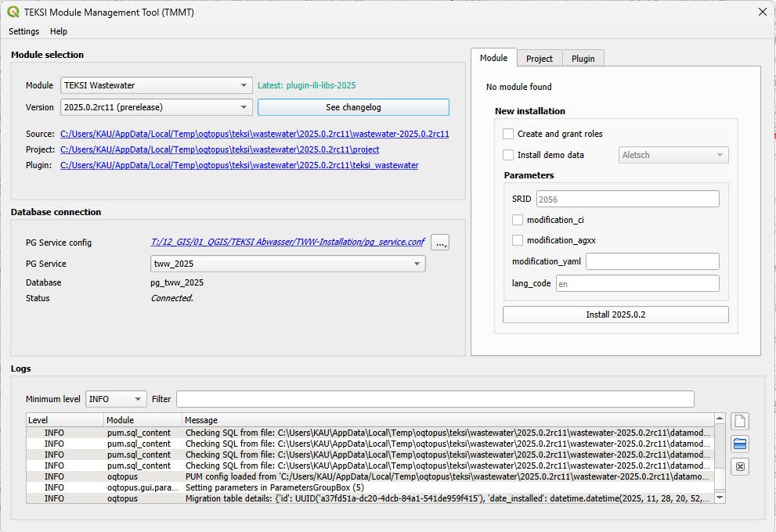Click the blue folder icon beside logs
Viewport: 776px width, 532px height.
pyautogui.click(x=739, y=444)
